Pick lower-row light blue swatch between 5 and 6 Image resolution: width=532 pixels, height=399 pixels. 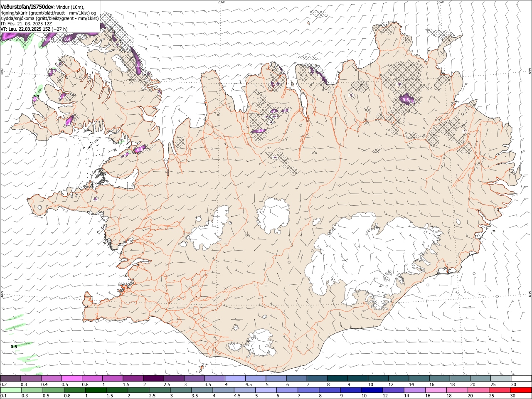click(266, 390)
